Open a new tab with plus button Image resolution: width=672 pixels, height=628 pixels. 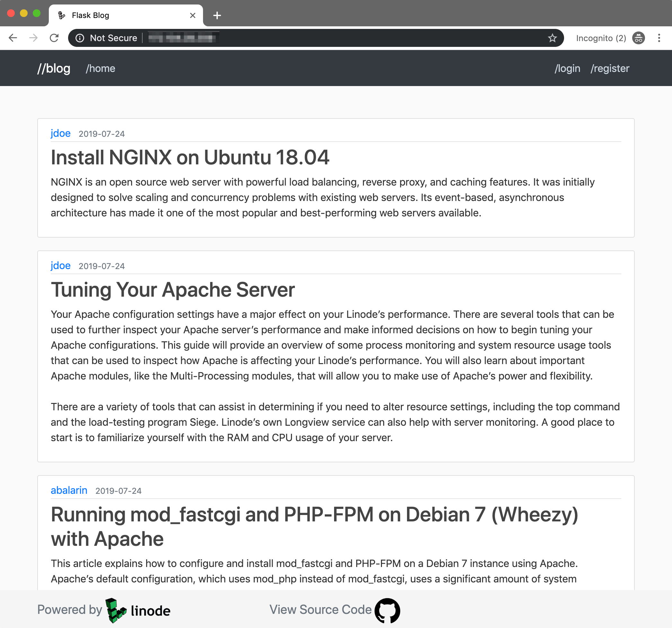point(217,15)
